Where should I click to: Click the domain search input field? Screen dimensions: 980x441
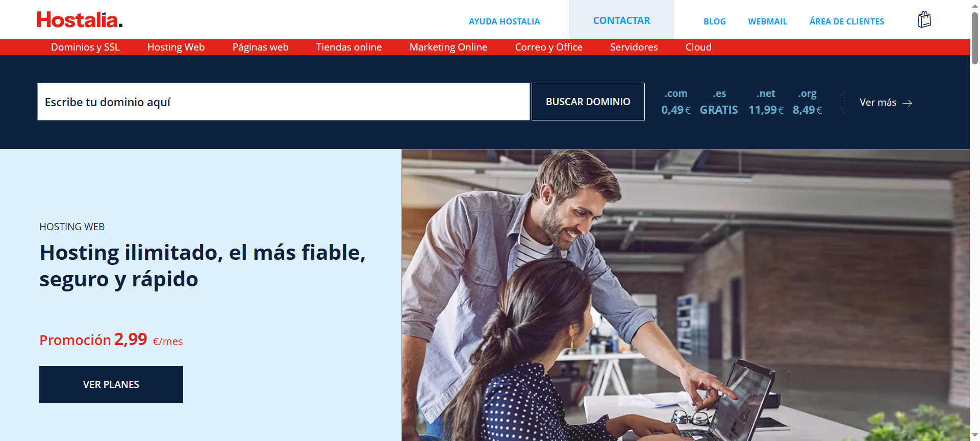[284, 102]
